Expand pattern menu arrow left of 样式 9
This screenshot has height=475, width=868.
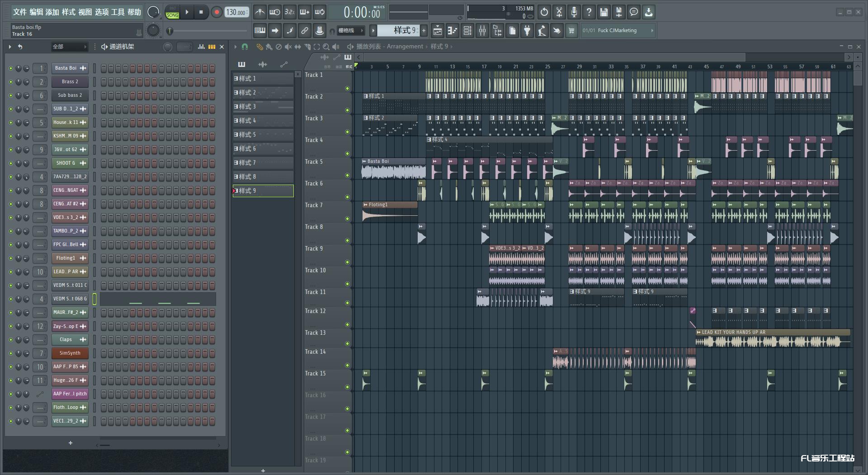[x=373, y=30]
